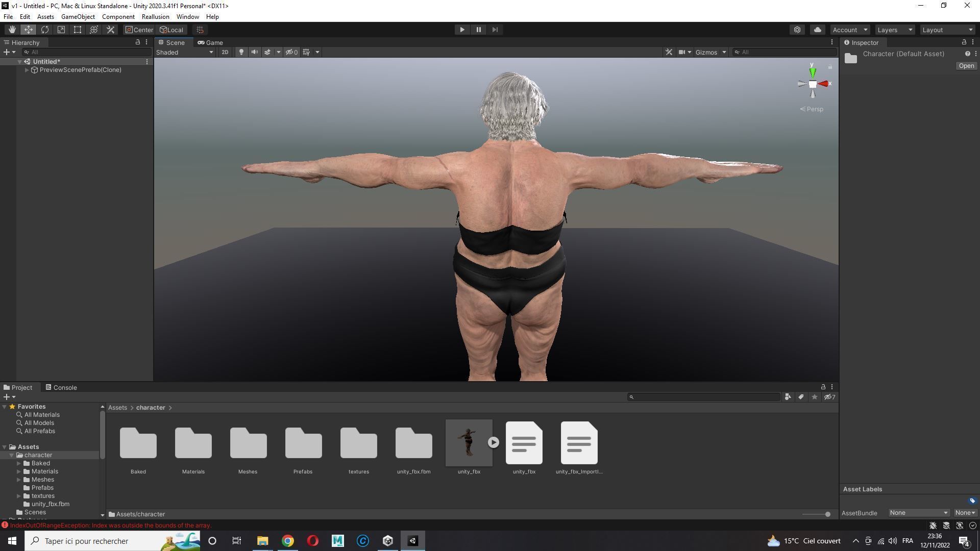Open the Custom Editor Tools panel
The height and width of the screenshot is (551, 980).
pyautogui.click(x=110, y=29)
